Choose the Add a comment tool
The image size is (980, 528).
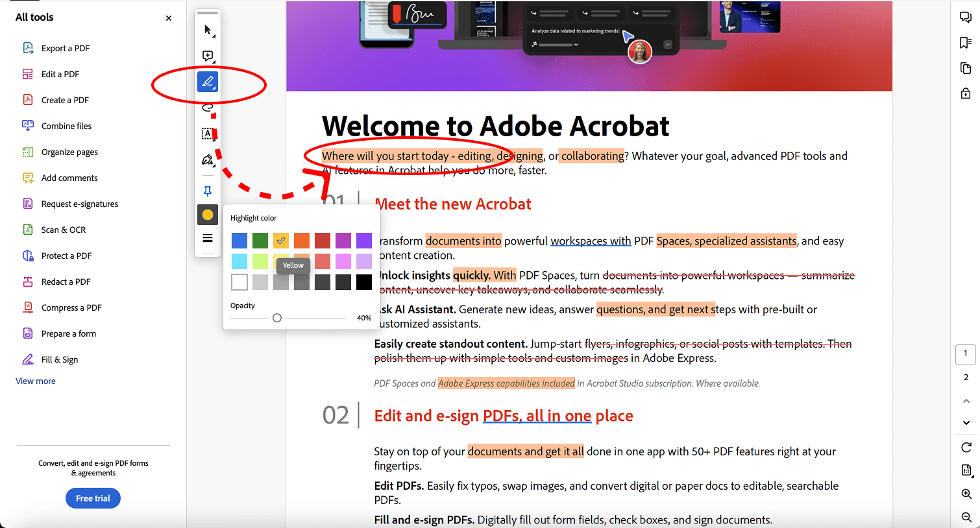[208, 56]
